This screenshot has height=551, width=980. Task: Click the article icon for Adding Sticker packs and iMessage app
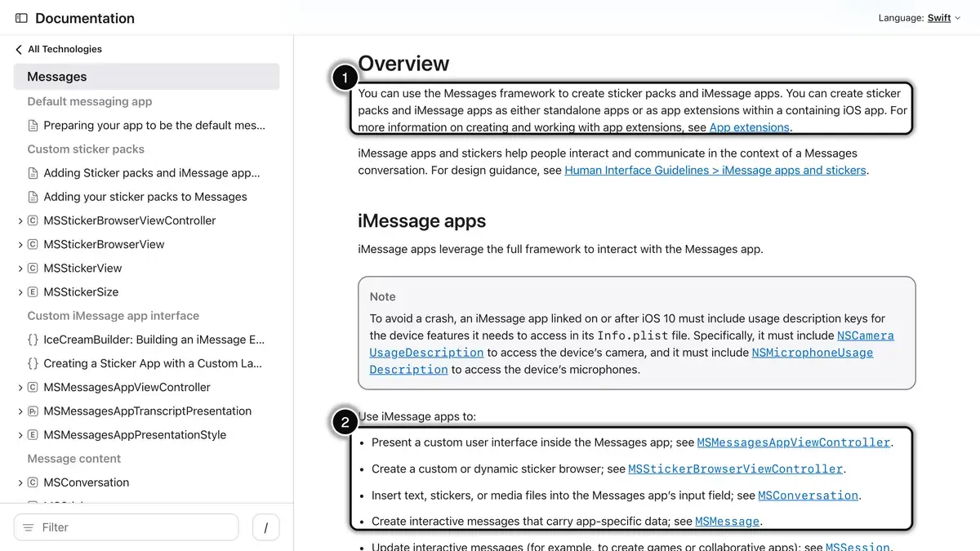coord(33,173)
